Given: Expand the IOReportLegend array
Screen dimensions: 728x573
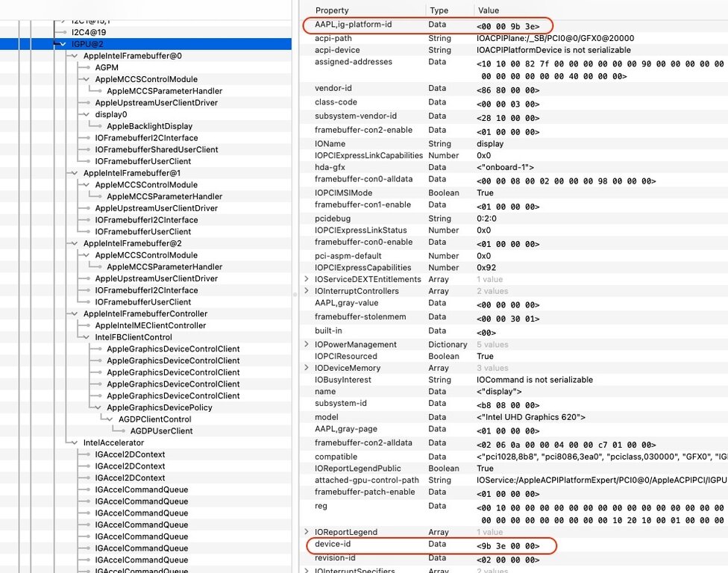Looking at the screenshot, I should [x=307, y=532].
